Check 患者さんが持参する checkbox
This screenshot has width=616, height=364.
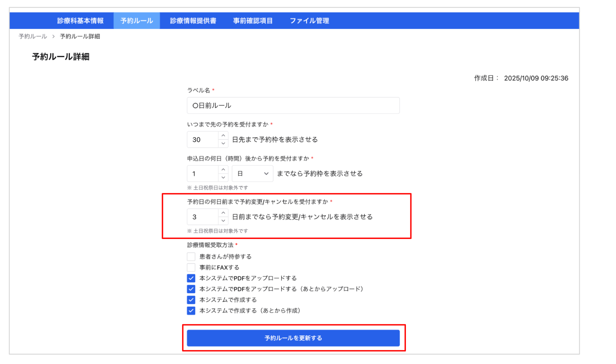click(x=191, y=257)
